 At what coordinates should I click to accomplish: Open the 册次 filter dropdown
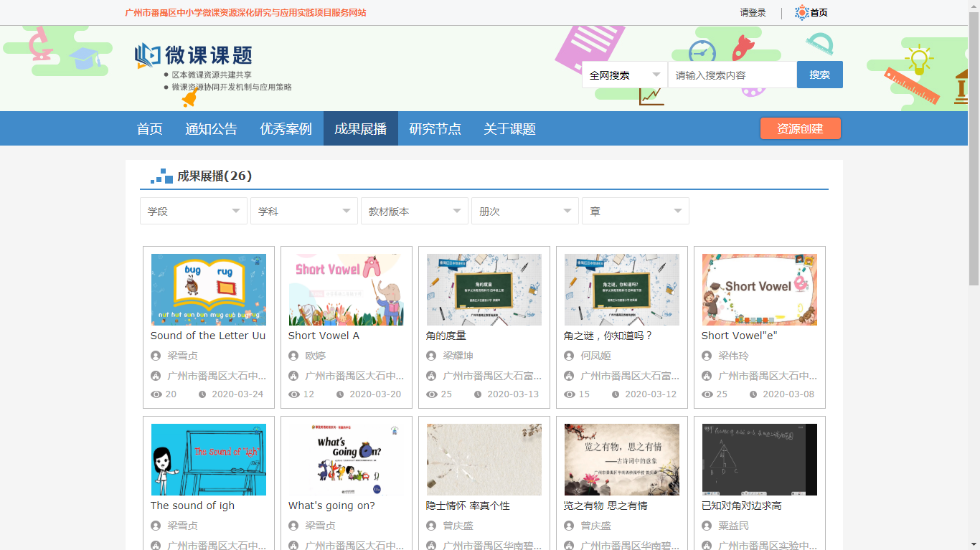point(525,211)
